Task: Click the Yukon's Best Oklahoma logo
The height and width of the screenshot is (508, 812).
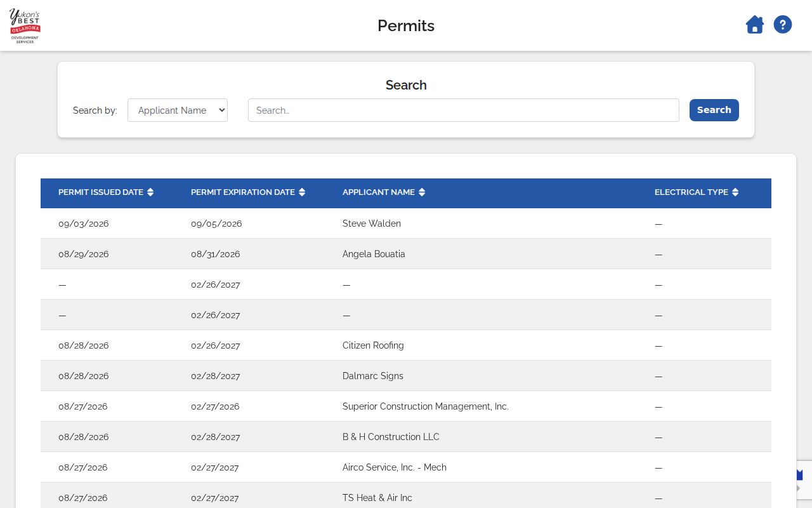Action: [x=25, y=25]
